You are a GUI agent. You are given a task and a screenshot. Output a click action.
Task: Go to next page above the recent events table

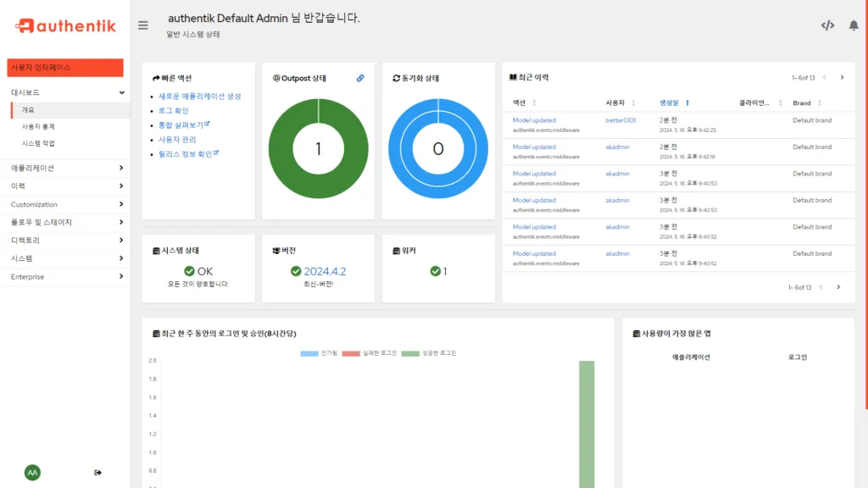pyautogui.click(x=842, y=77)
